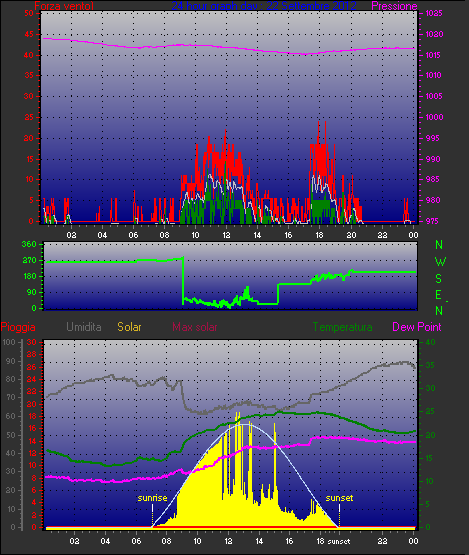
Task: Click the "sunset" label on the bottom time axis
Action: tap(339, 542)
